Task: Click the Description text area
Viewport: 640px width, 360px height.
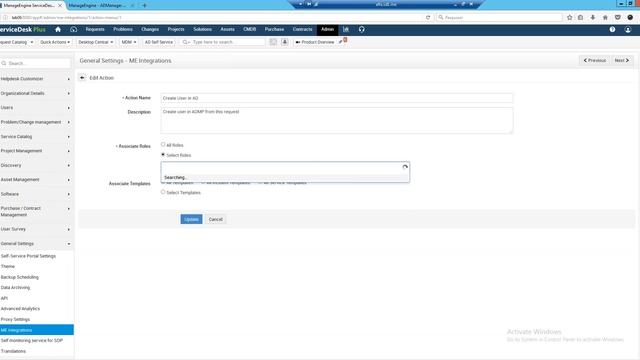Action: [x=337, y=120]
